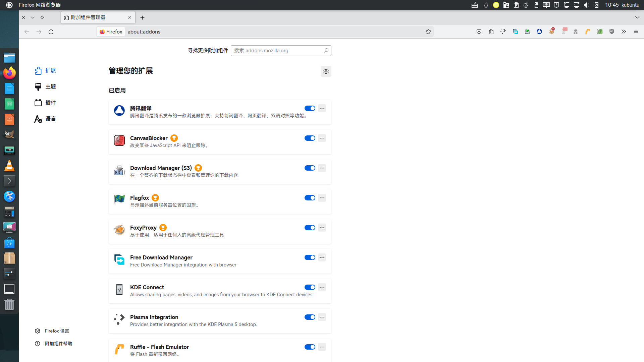The height and width of the screenshot is (362, 644).
Task: Disable the CanvasBlocker extension toggle
Action: click(x=310, y=138)
